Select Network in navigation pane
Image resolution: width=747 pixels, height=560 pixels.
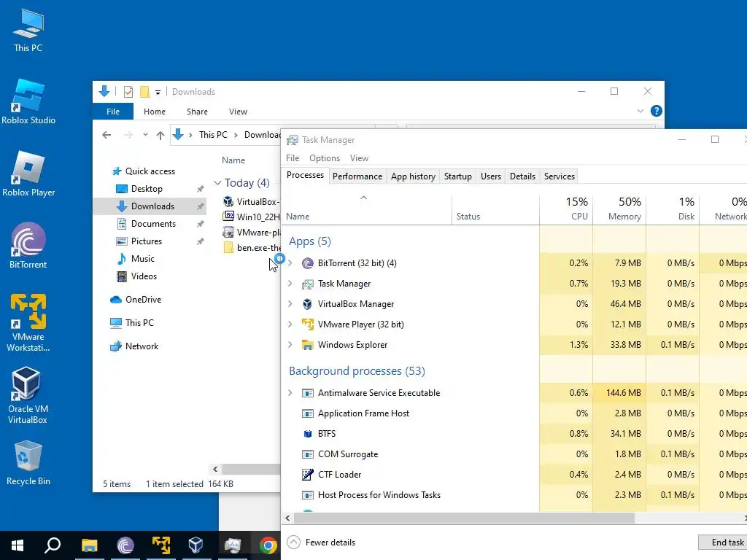142,346
